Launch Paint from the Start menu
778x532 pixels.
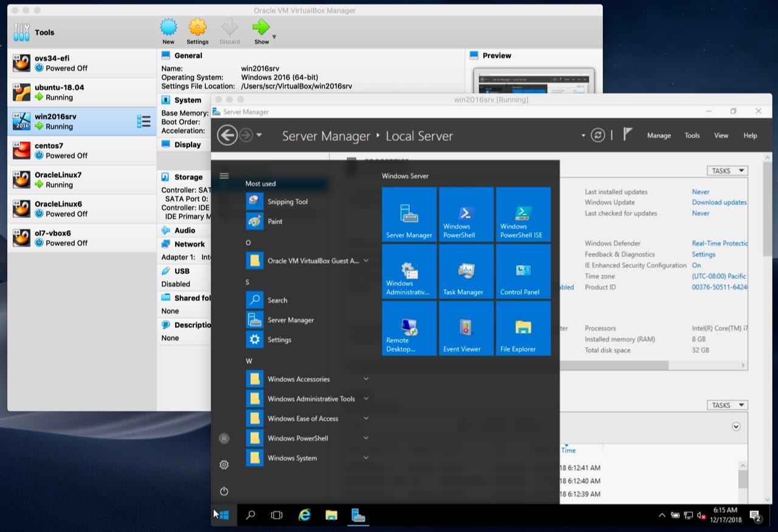pos(275,222)
